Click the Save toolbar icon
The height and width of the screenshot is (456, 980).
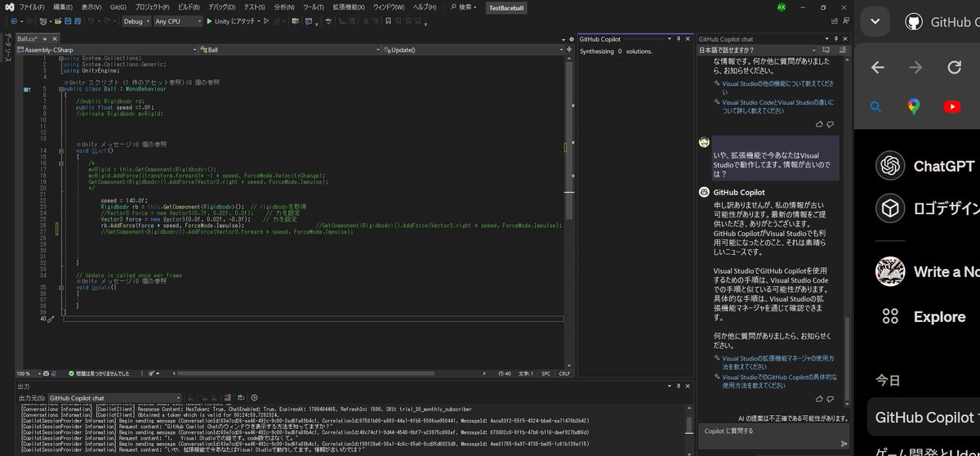[67, 20]
